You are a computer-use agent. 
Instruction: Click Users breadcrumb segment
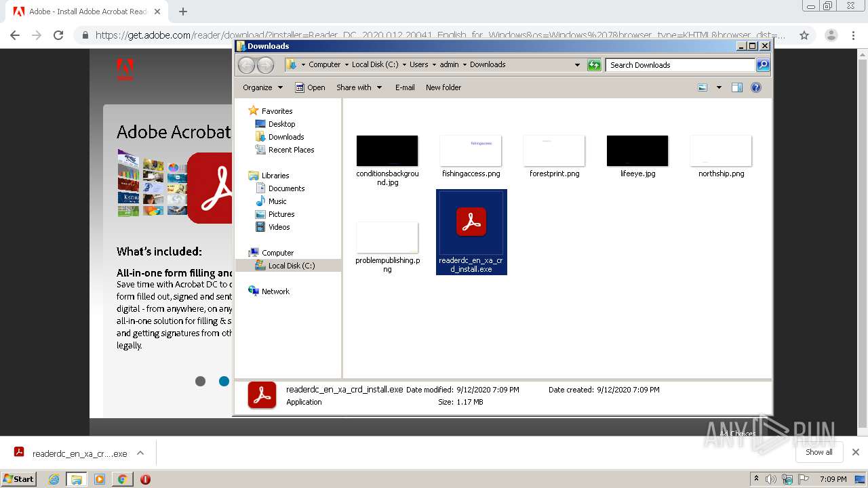[418, 65]
